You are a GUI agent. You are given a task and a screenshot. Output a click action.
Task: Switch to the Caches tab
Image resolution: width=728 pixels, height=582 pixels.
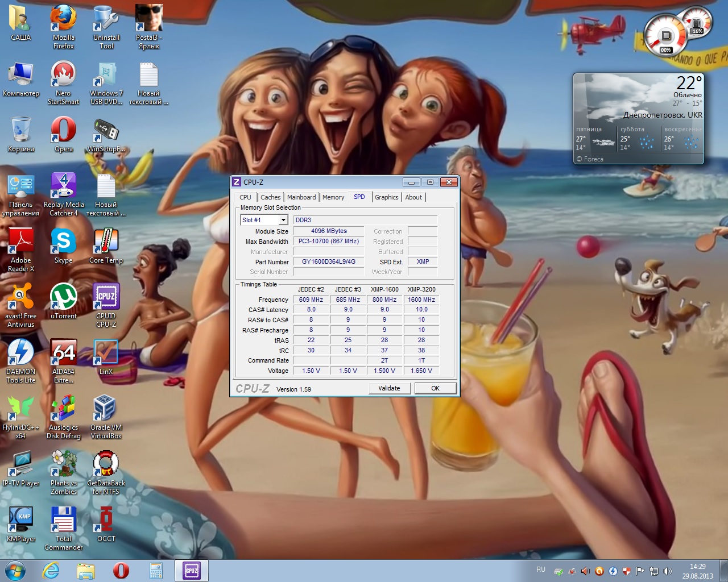(x=270, y=197)
